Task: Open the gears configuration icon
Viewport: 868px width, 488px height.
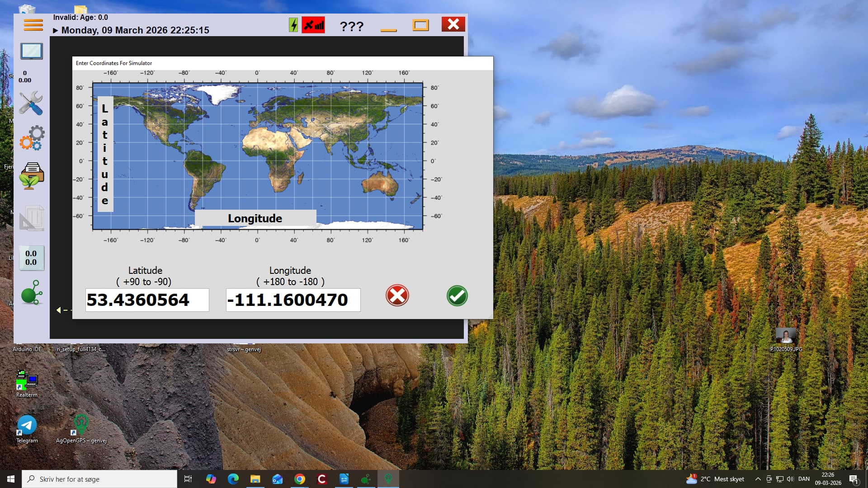Action: coord(32,138)
